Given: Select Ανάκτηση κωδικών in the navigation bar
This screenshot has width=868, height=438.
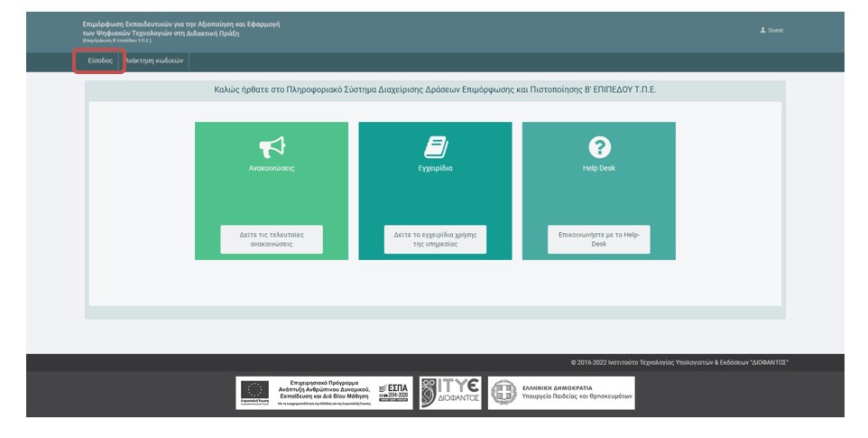Looking at the screenshot, I should pyautogui.click(x=155, y=61).
